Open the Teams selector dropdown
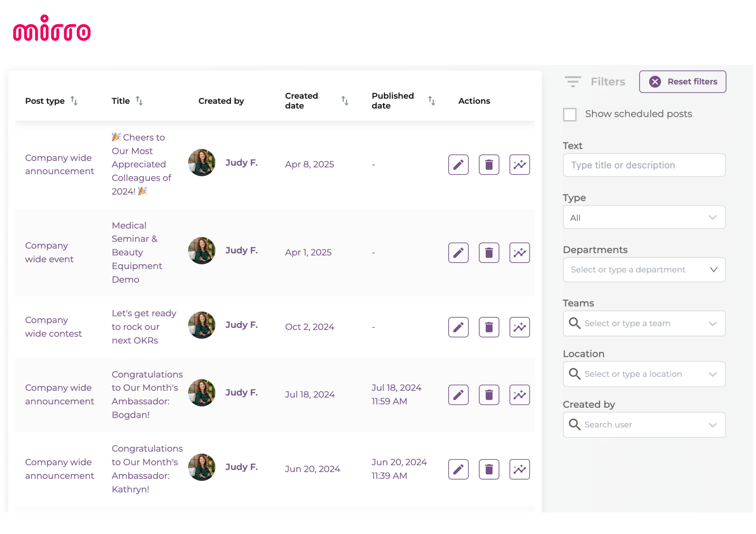 pos(644,323)
